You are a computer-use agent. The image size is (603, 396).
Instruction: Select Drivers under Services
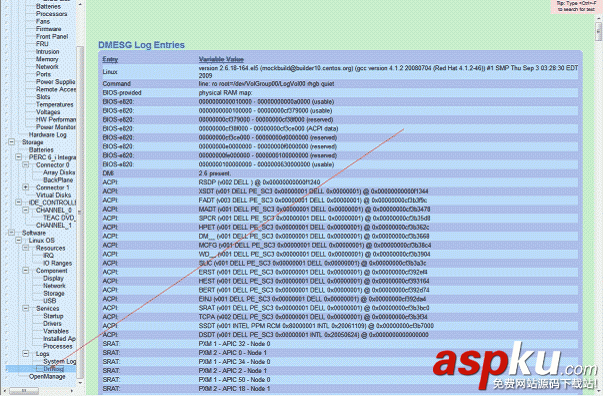point(52,324)
